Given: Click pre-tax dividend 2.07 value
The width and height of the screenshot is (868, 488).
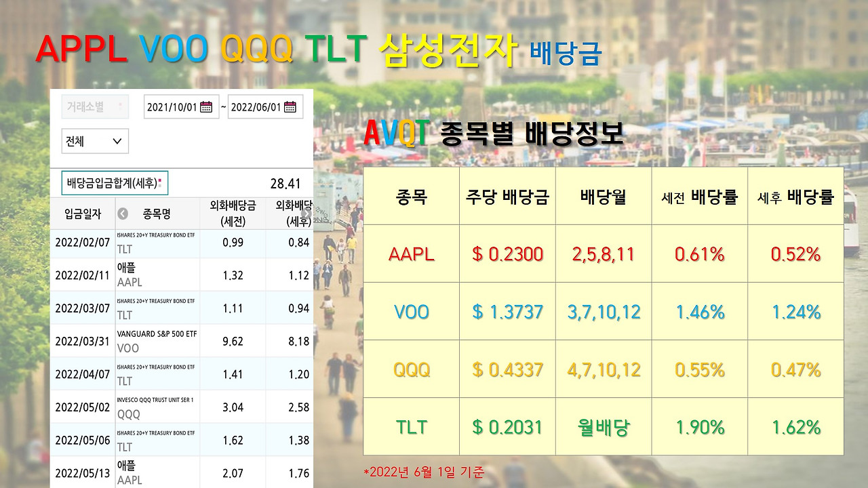Looking at the screenshot, I should click(233, 474).
